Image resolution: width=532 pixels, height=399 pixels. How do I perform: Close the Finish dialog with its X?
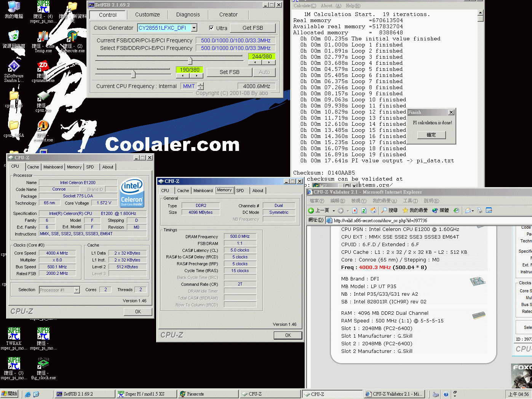pos(451,112)
